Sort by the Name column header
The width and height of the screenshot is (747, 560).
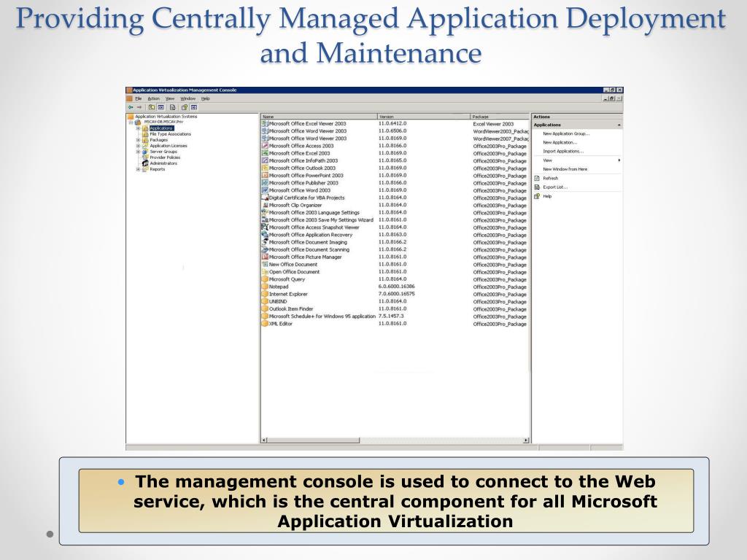[x=319, y=117]
